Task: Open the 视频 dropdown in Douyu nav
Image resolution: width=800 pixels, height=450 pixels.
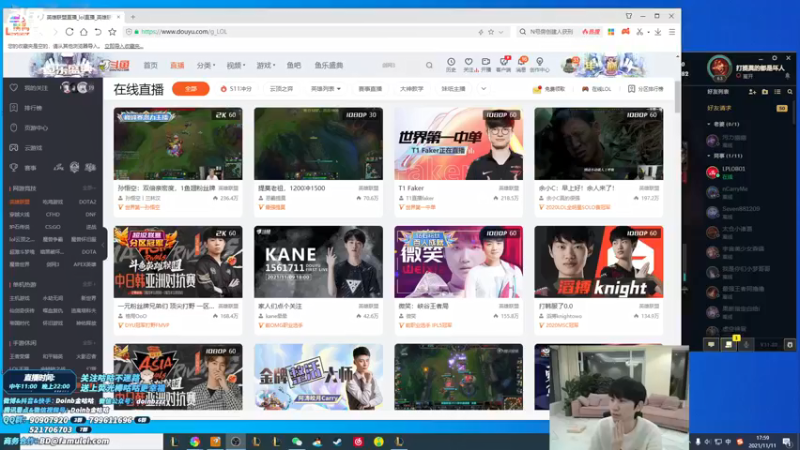Action: [236, 65]
